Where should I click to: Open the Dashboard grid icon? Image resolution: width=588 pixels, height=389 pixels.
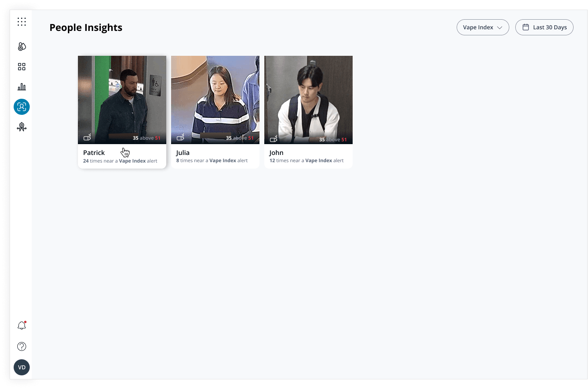22,67
